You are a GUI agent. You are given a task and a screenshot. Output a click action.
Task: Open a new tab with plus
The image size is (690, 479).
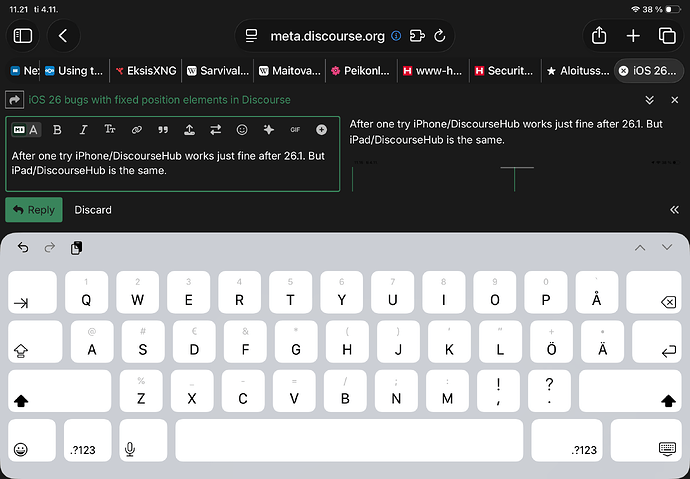633,36
